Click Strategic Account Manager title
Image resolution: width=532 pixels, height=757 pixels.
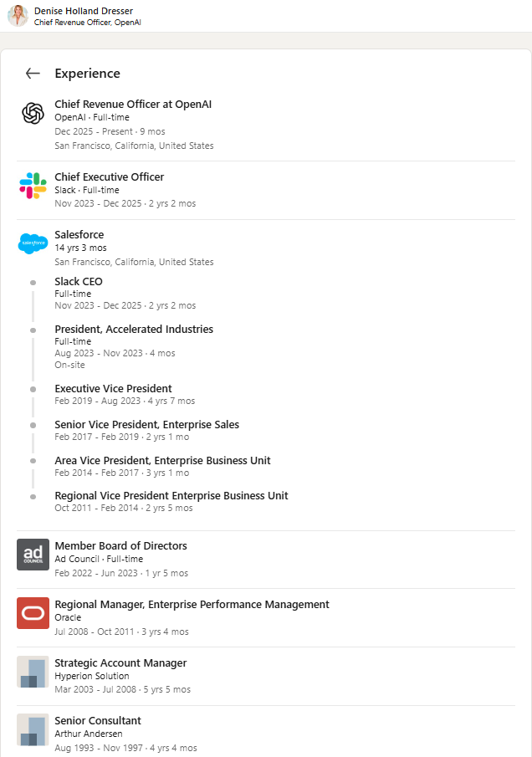tap(120, 662)
